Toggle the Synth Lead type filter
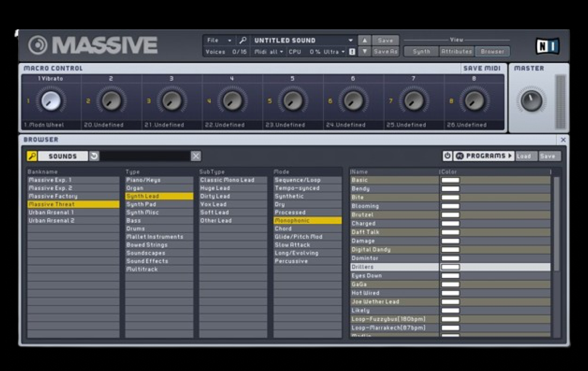This screenshot has width=588, height=371. [x=159, y=196]
